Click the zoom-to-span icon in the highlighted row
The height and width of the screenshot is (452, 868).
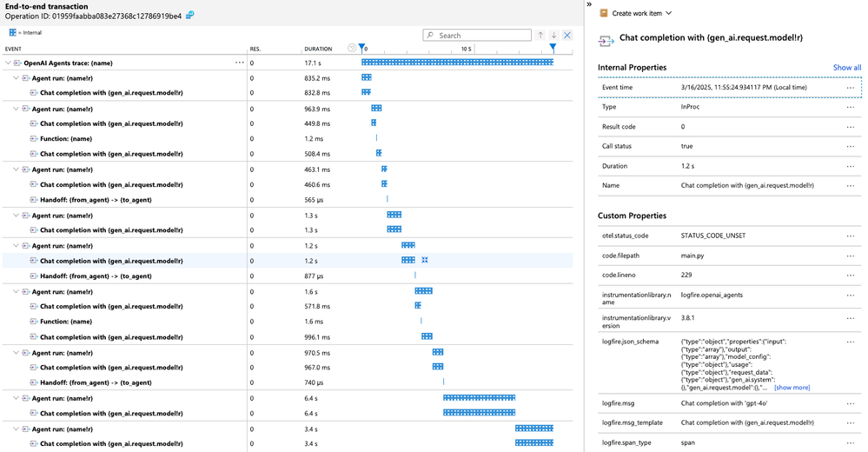pyautogui.click(x=425, y=260)
